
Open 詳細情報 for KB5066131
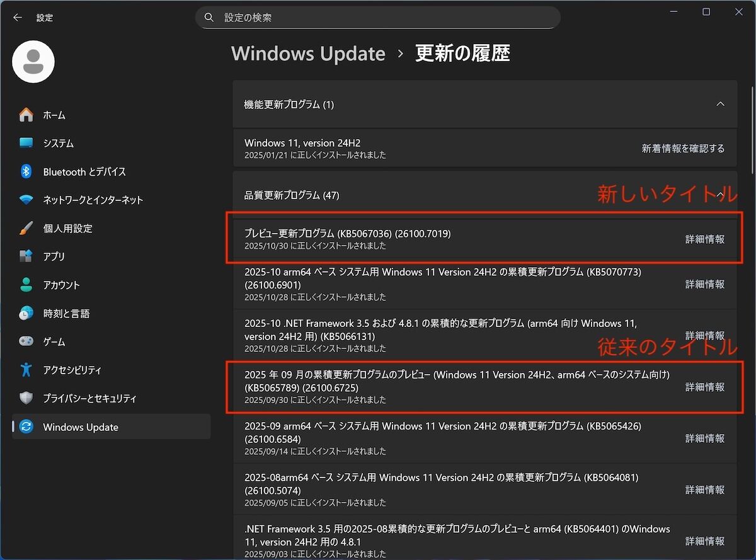pyautogui.click(x=705, y=336)
